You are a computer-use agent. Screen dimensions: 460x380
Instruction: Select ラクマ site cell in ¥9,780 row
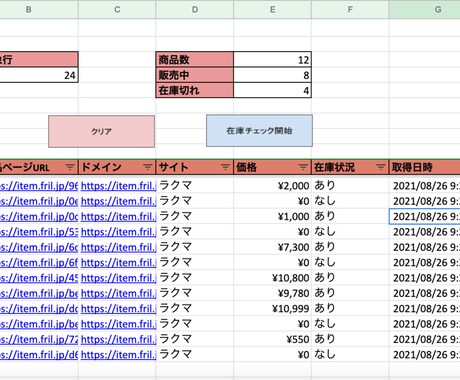[195, 293]
